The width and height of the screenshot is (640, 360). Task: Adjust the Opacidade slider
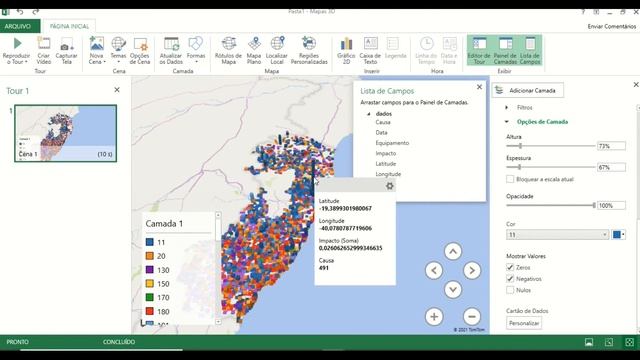[594, 205]
